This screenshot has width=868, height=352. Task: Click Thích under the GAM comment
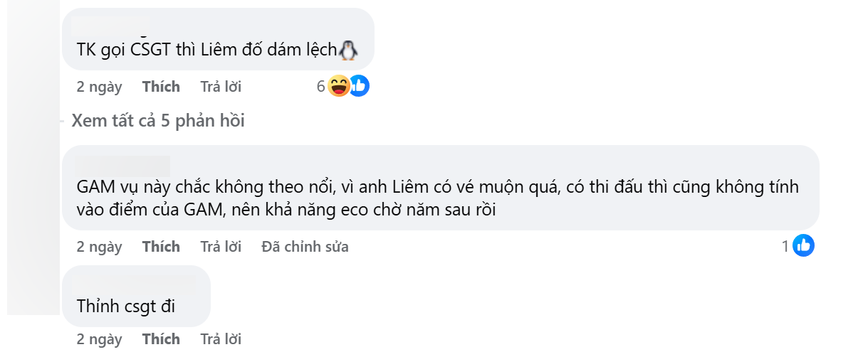click(161, 247)
